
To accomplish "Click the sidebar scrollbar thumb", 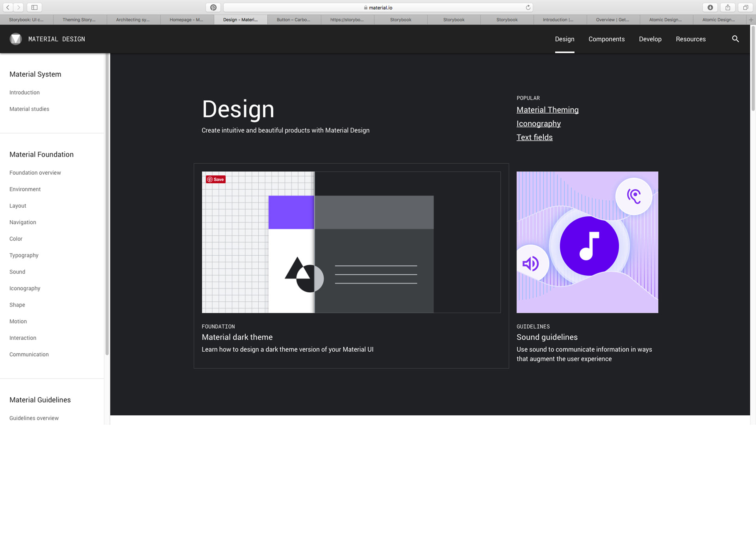I will (x=107, y=205).
